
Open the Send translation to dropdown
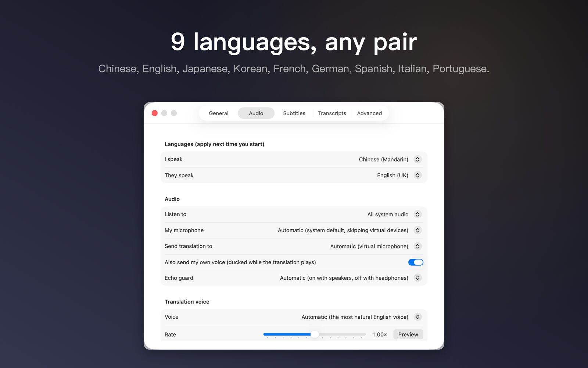417,246
